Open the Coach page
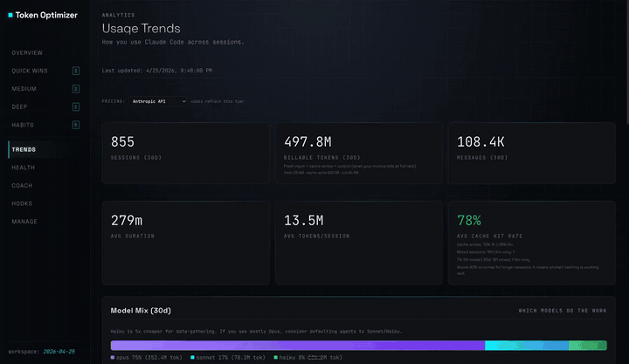Screen dimensions: 629x364 click(22, 186)
